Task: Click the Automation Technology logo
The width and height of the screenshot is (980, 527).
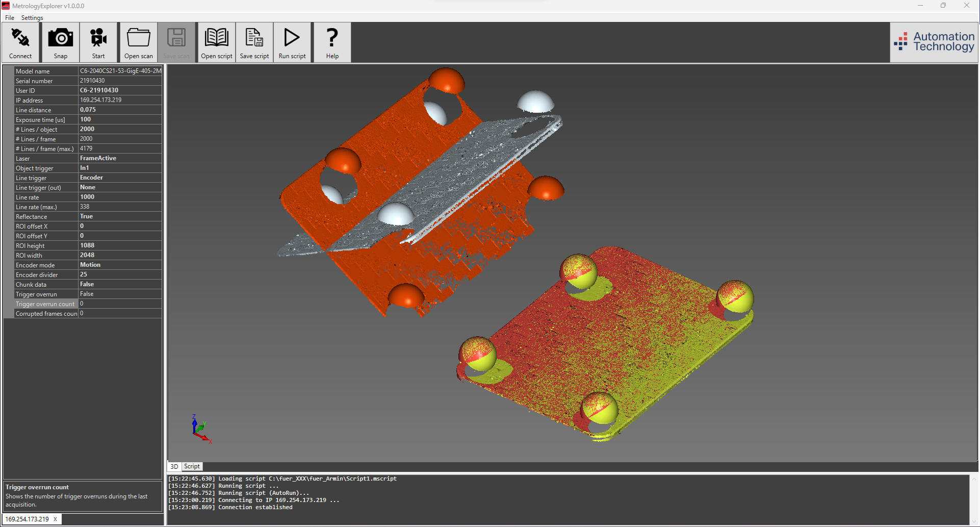Action: (934, 42)
